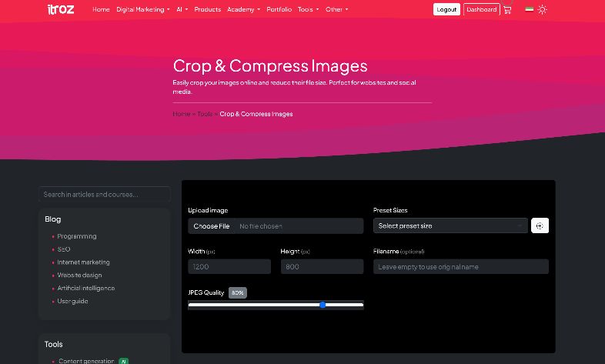Open the shopping cart icon
The image size is (605, 364).
click(507, 10)
